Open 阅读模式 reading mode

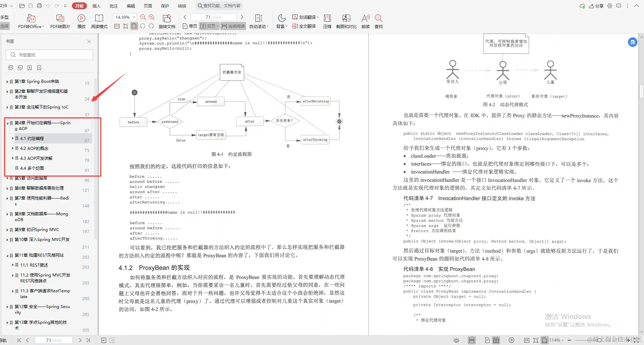(x=99, y=21)
